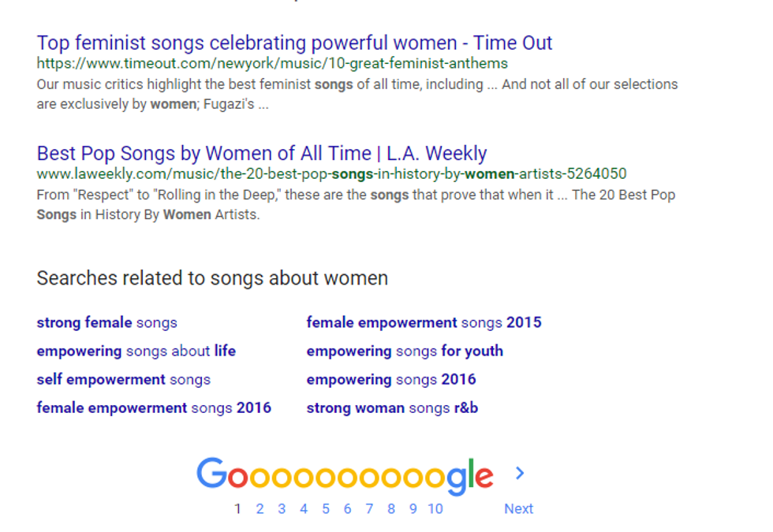Open Top feminist songs Time Out result
The image size is (773, 532).
(x=294, y=43)
